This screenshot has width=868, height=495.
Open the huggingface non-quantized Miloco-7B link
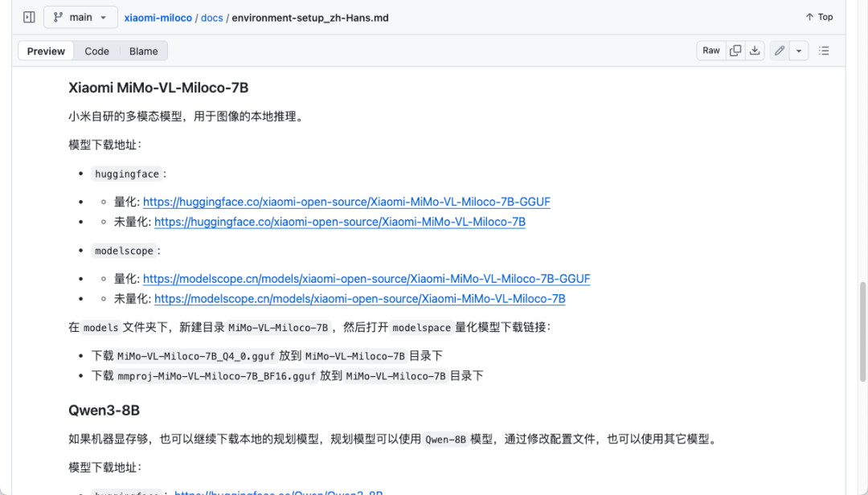tap(340, 221)
